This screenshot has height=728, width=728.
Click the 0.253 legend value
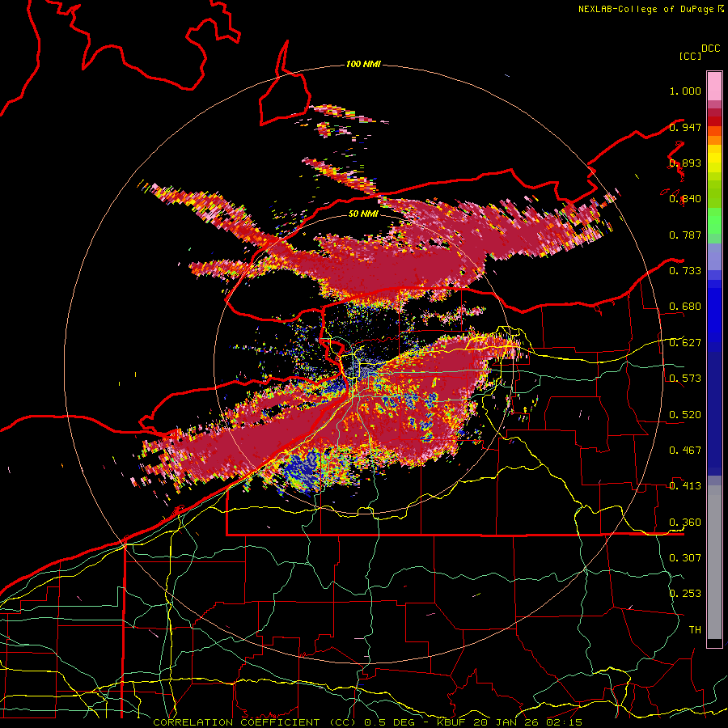[x=685, y=594]
